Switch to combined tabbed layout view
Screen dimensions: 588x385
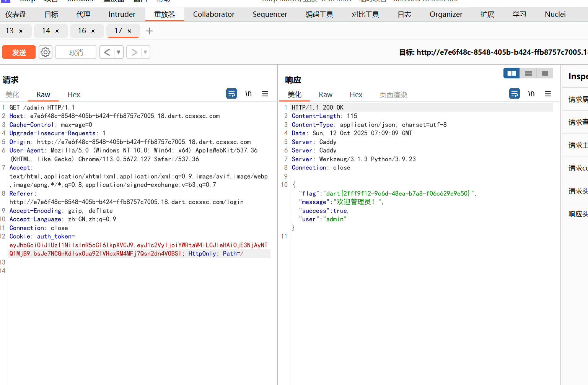tap(545, 73)
